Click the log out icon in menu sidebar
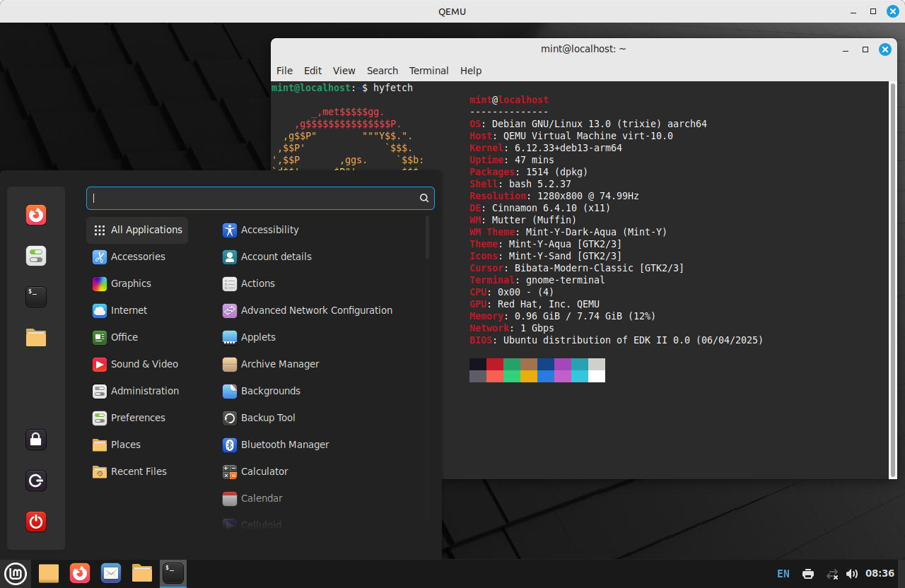The height and width of the screenshot is (588, 905). pos(36,481)
